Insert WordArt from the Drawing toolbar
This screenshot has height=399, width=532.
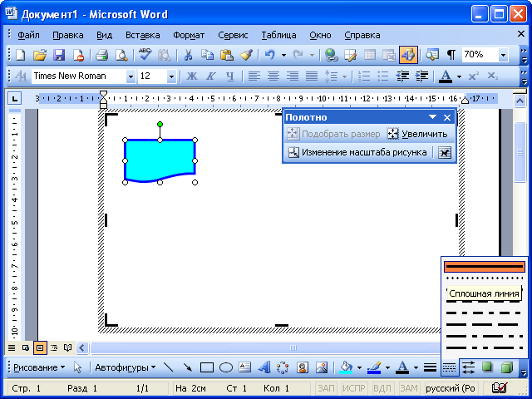pos(264,367)
